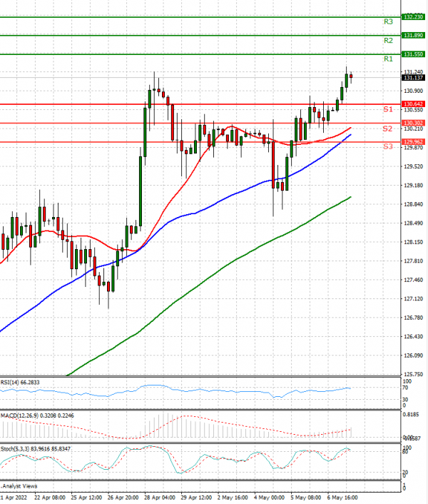
Task: Select the 130.642 support price tag
Action: tap(413, 104)
